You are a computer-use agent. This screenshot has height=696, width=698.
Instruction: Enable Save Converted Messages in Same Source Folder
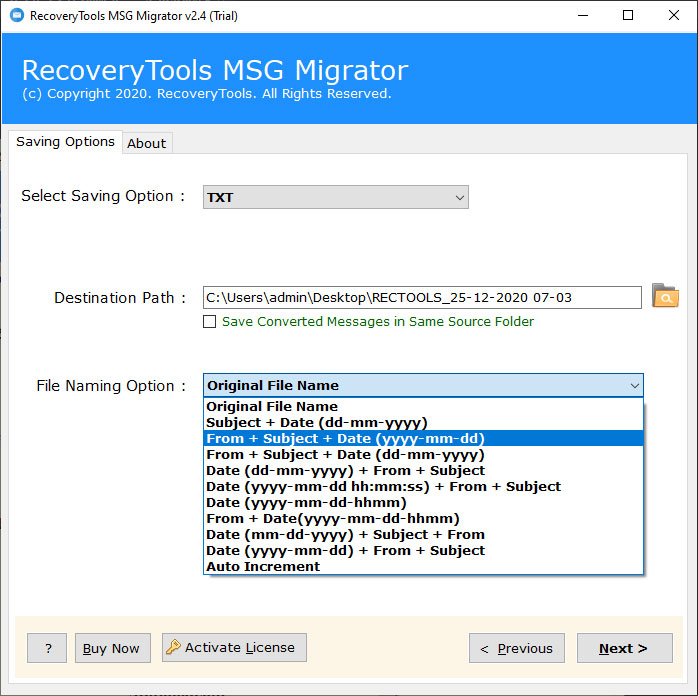pos(210,321)
